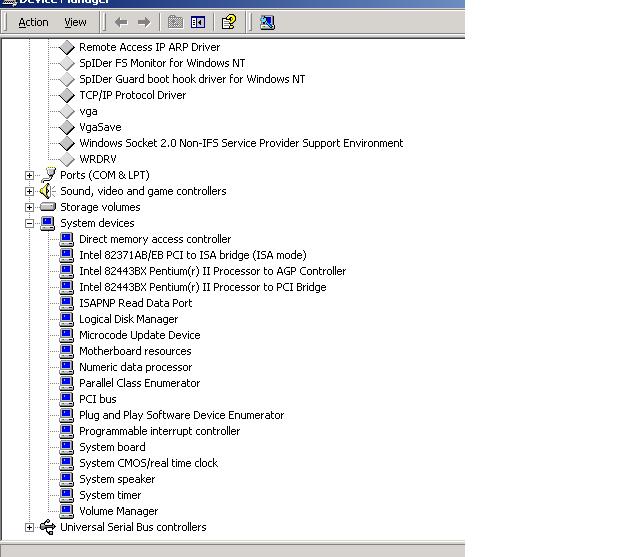Click the Logical Disk Manager icon
The width and height of the screenshot is (640, 557).
point(67,319)
